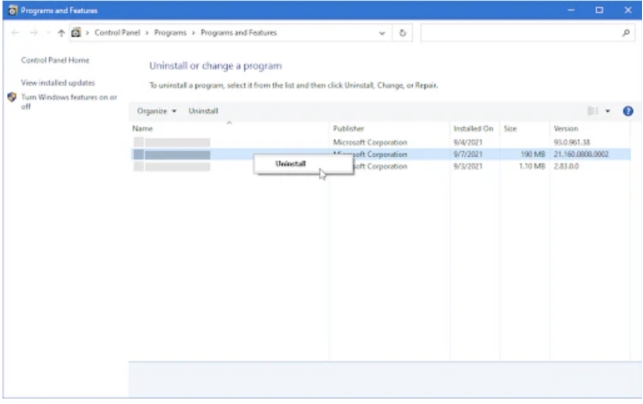
Task: Select Control Panel breadcrumb
Action: coord(117,32)
